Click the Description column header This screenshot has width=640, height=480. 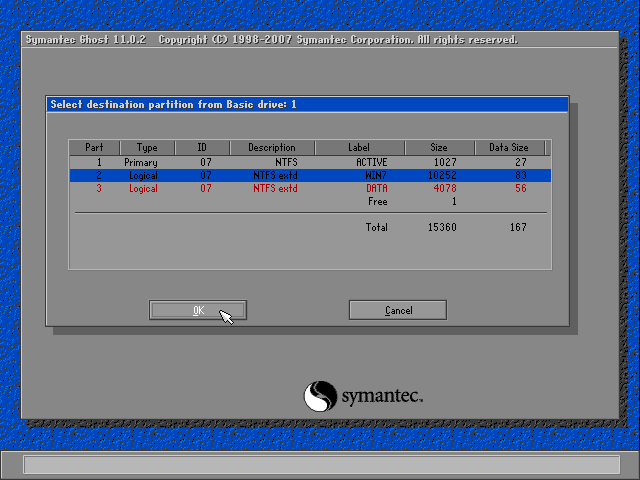pos(272,148)
